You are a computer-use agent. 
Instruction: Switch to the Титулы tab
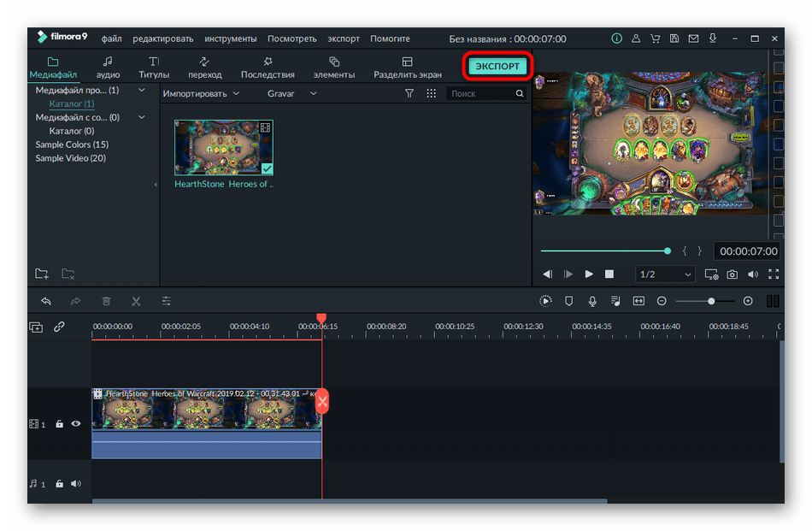click(x=154, y=68)
